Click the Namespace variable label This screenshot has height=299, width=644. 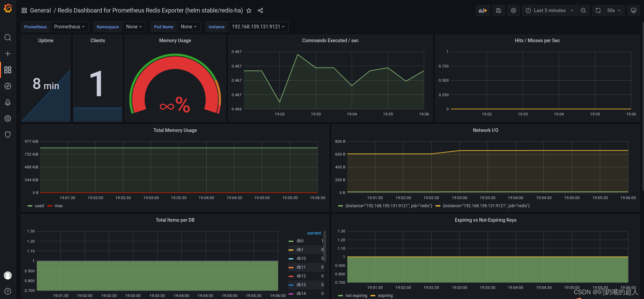click(108, 27)
